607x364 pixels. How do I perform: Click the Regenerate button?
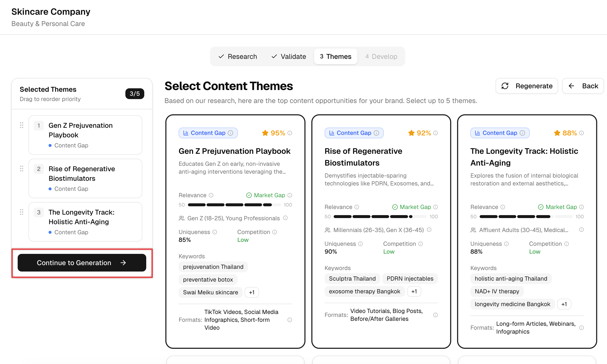(x=527, y=86)
